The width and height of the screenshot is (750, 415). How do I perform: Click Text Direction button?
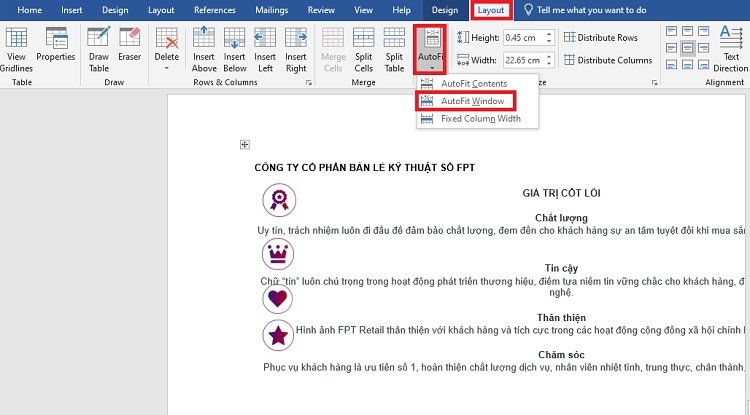tap(731, 50)
